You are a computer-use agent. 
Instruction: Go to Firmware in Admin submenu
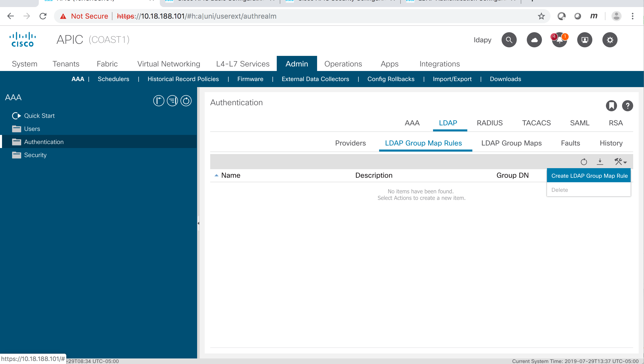click(250, 79)
